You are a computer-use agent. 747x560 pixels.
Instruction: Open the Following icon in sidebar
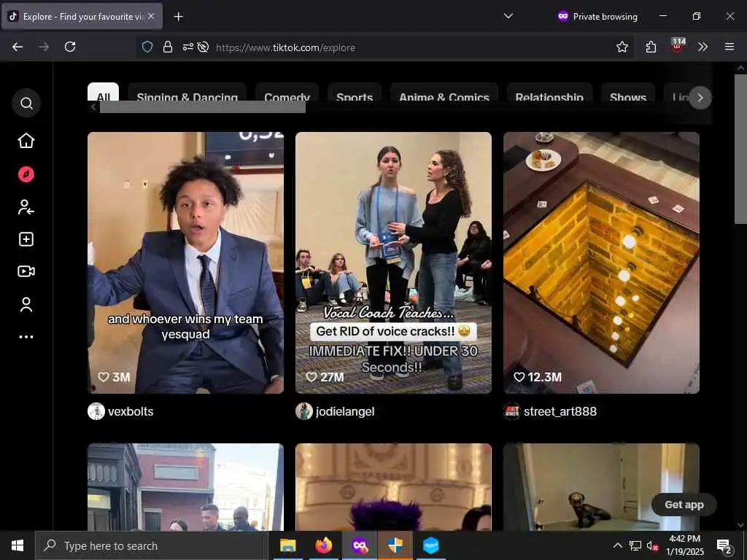coord(26,207)
